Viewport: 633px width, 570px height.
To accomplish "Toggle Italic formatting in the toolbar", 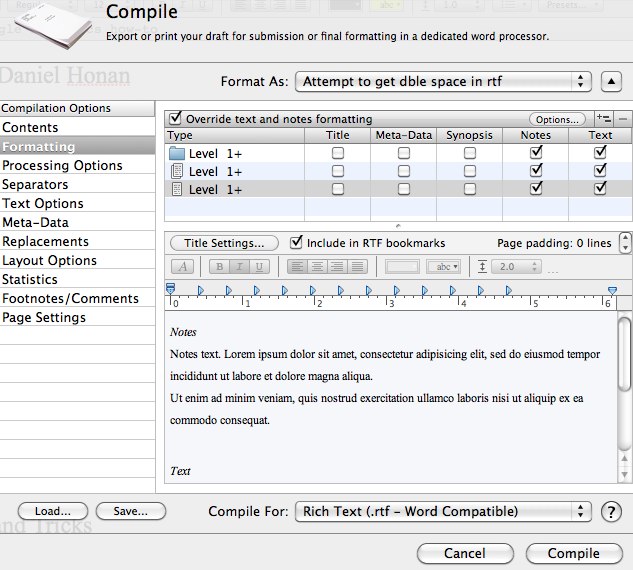I will click(x=240, y=267).
